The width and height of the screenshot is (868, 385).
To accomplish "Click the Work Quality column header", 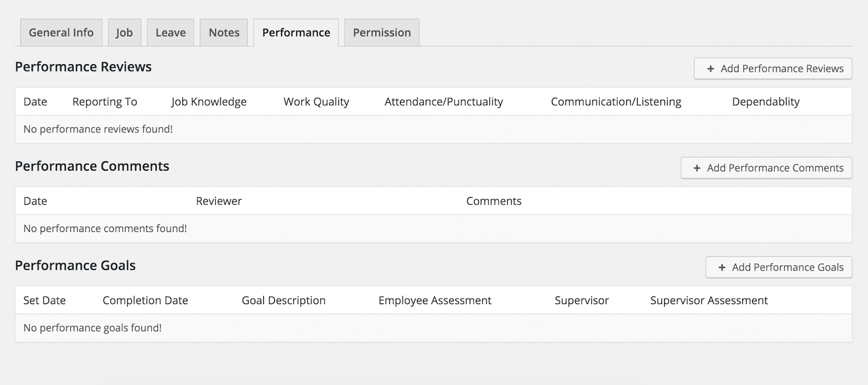I will click(316, 102).
